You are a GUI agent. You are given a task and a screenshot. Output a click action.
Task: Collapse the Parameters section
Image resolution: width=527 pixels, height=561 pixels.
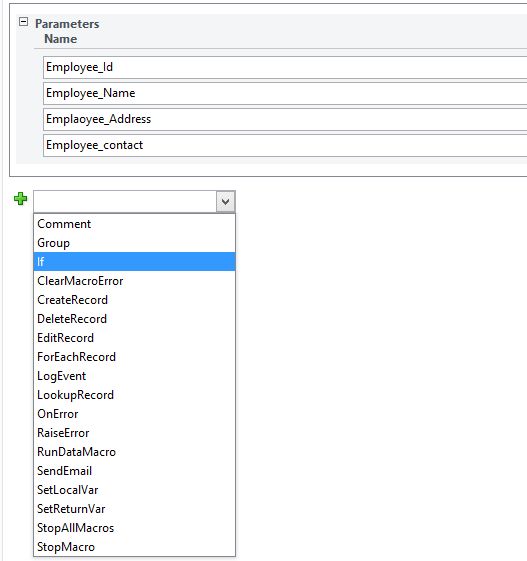[x=23, y=22]
